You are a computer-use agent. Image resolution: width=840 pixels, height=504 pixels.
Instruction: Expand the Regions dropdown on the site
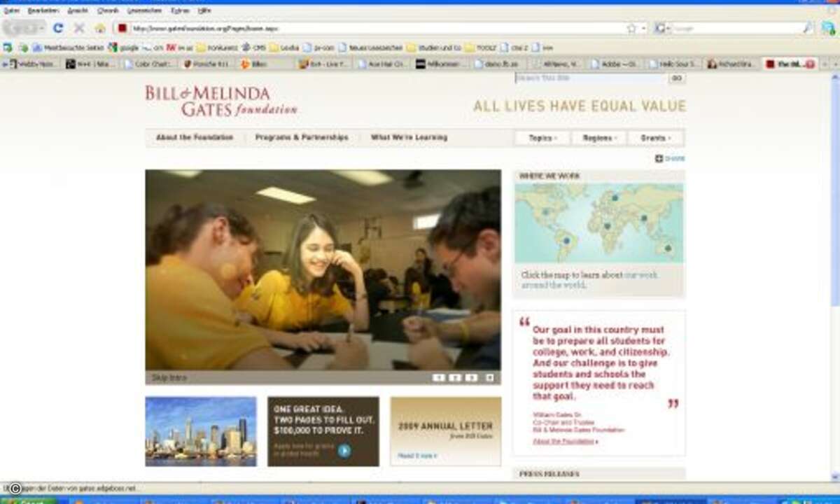coord(600,138)
